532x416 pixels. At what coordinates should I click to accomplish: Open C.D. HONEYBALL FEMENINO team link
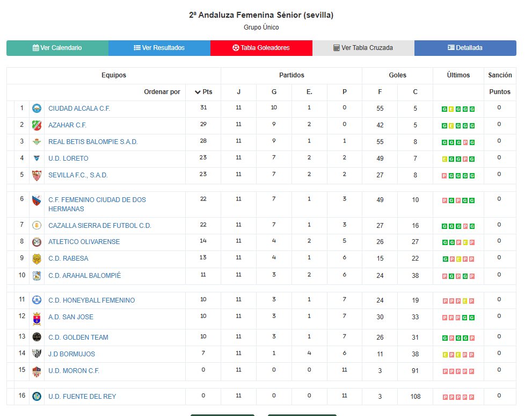(92, 300)
